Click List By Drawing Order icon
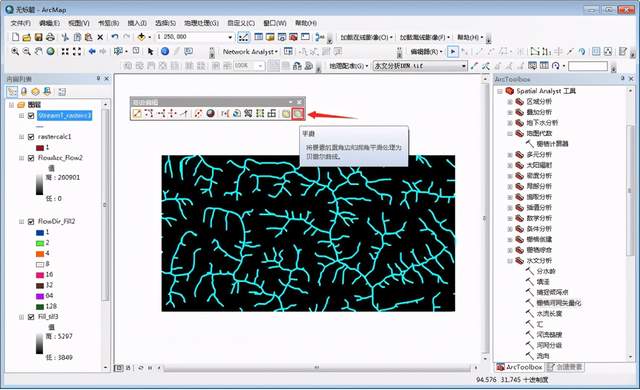640x390 pixels. pyautogui.click(x=12, y=91)
